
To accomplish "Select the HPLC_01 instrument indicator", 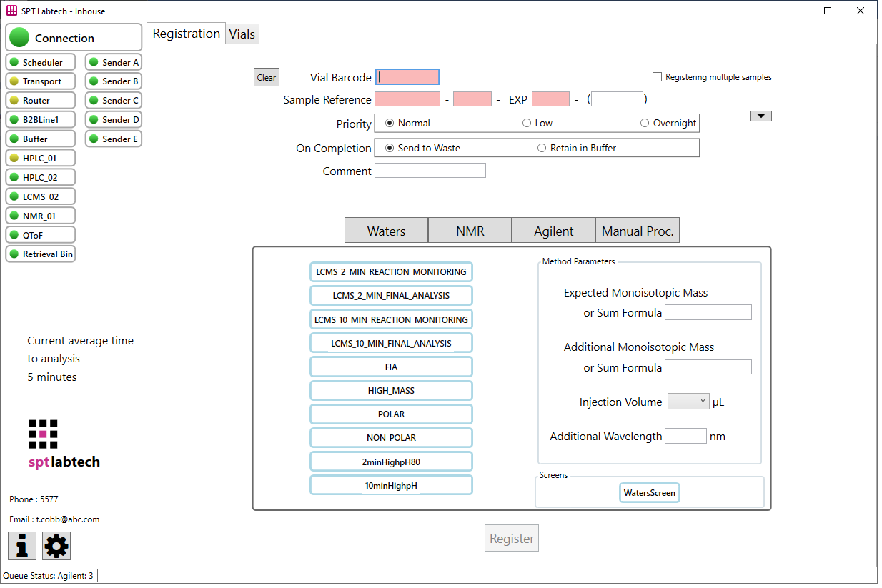I will pos(40,157).
